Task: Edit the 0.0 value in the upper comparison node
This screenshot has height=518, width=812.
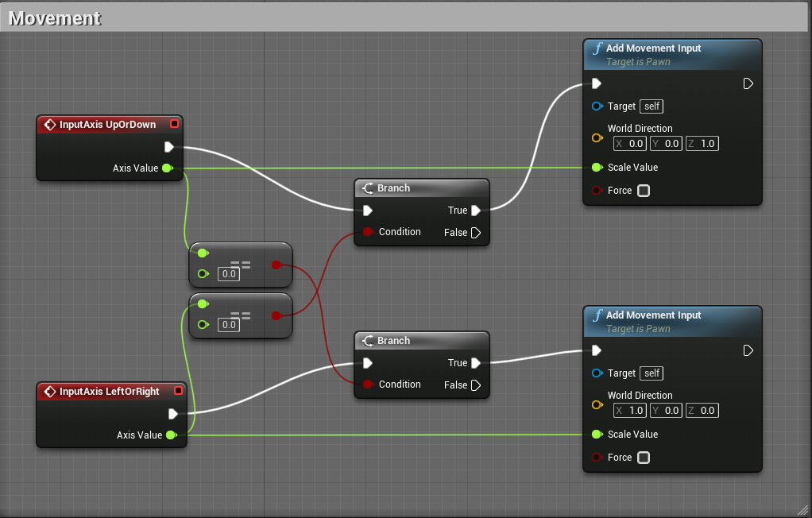Action: click(x=229, y=273)
